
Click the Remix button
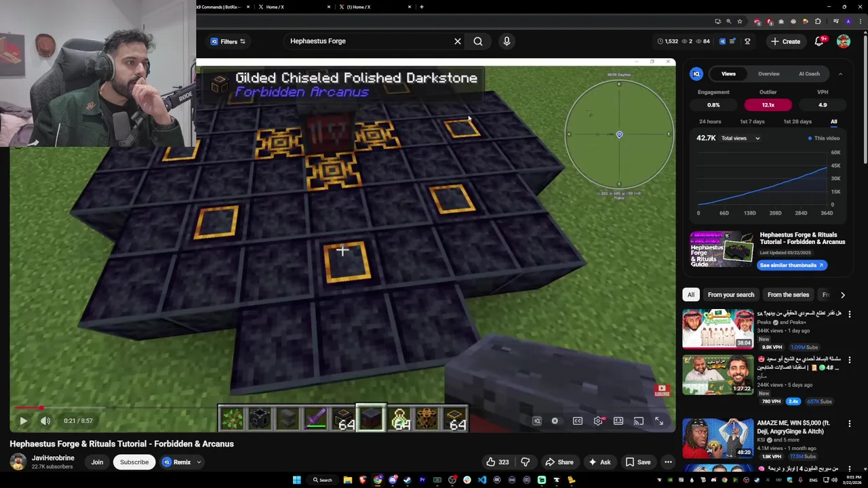tap(176, 462)
